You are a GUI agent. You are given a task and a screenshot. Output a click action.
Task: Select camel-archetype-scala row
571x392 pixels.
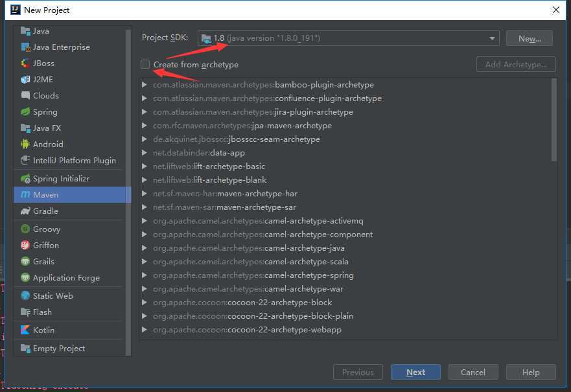pyautogui.click(x=348, y=262)
